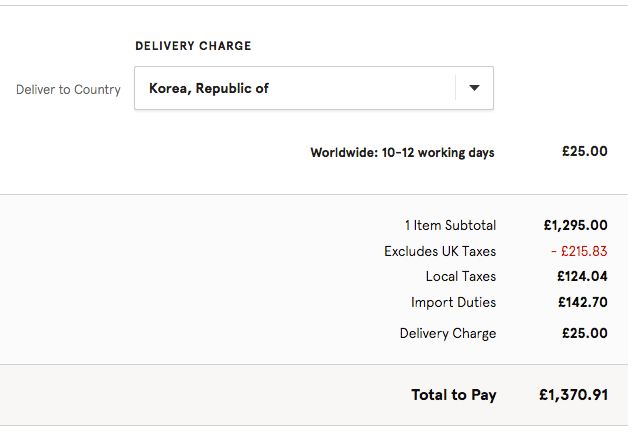633x433 pixels.
Task: Click the £1,295.00 subtotal amount
Action: (x=575, y=225)
